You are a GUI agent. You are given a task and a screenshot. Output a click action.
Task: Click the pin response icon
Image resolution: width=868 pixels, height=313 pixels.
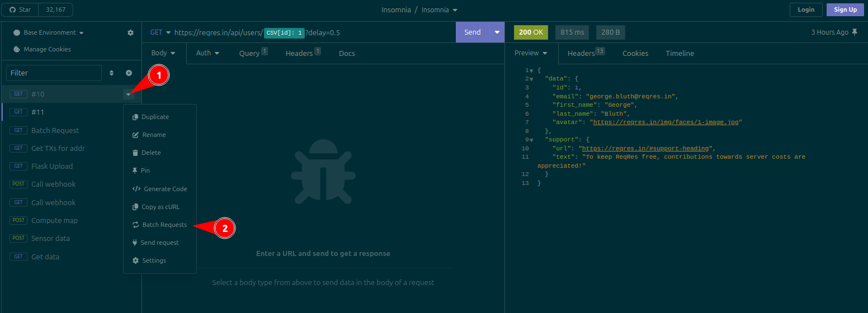854,32
